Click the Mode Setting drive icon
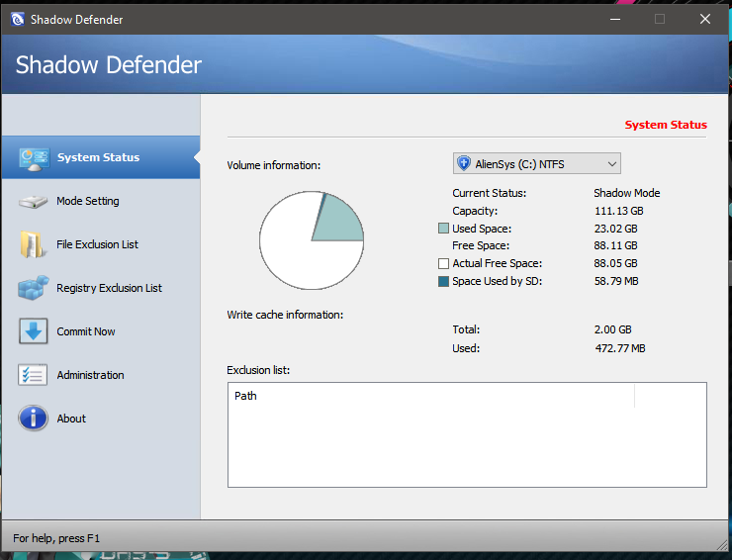This screenshot has height=560, width=732. pos(33,202)
